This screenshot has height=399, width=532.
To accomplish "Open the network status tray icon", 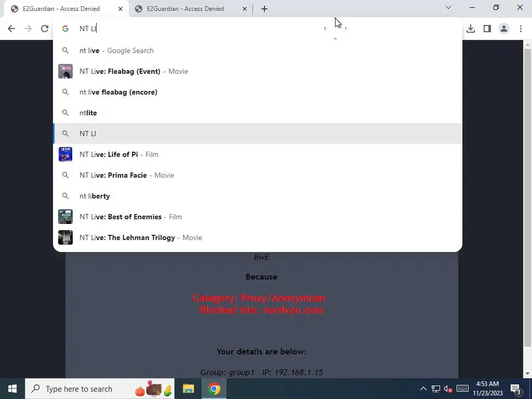I will (x=436, y=389).
